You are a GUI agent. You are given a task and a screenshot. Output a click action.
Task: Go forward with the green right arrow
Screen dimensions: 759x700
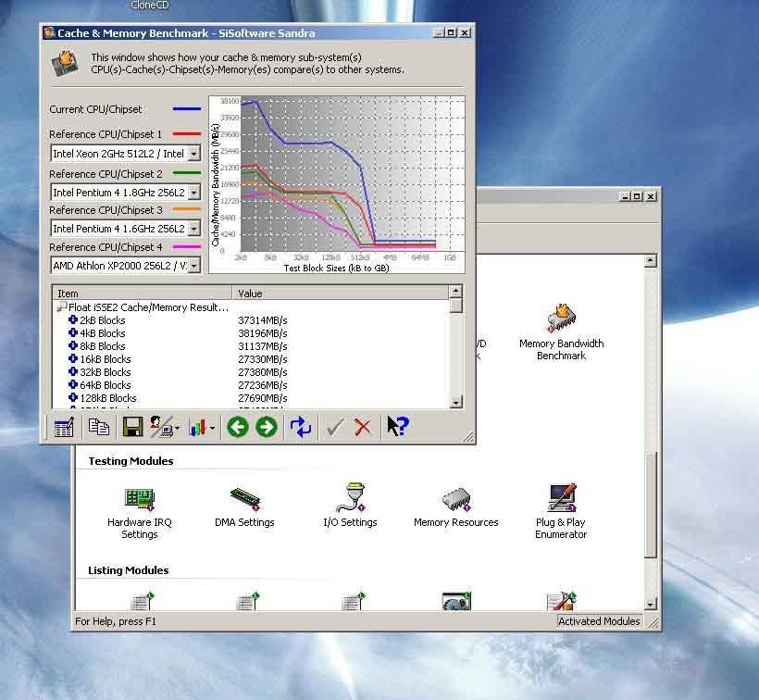click(267, 428)
